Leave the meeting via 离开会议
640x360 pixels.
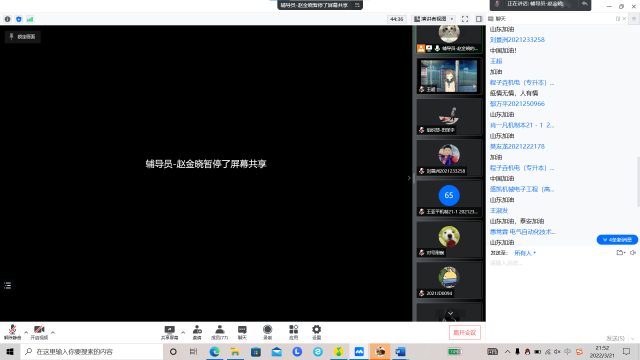coord(465,333)
